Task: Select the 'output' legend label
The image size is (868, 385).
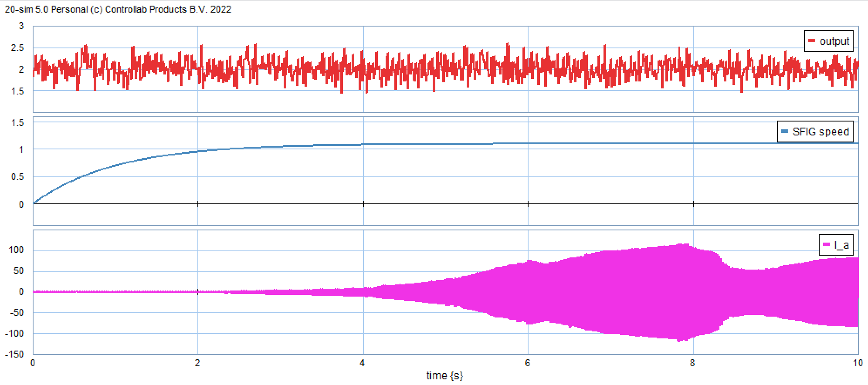Action: 834,41
